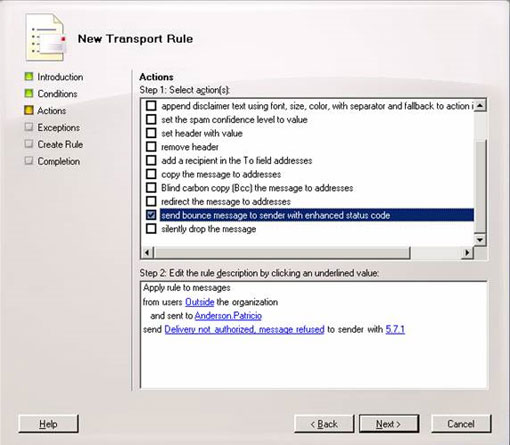Go to the Next wizard page
The image size is (510, 445).
click(x=389, y=424)
